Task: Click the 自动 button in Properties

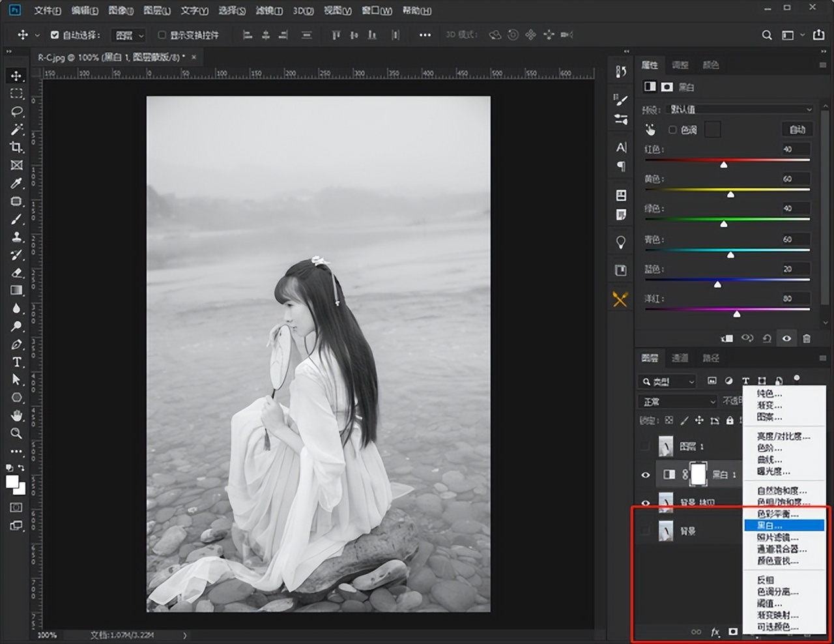Action: click(x=797, y=130)
